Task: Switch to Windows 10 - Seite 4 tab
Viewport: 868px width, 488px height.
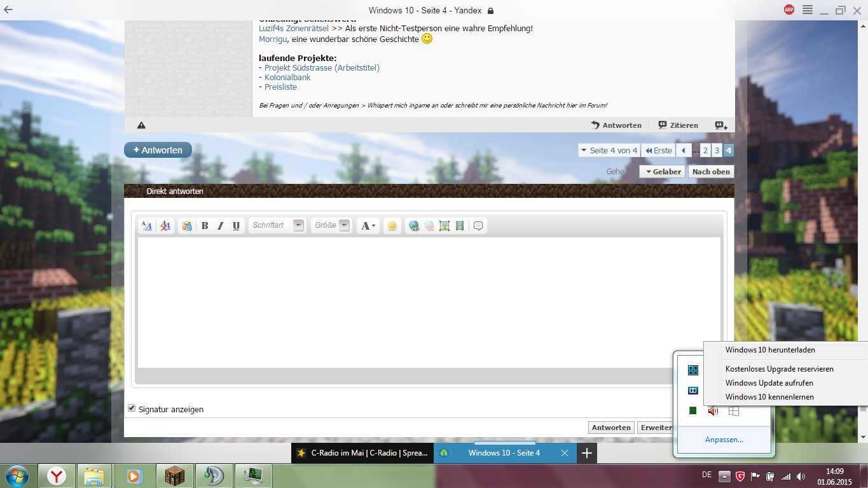Action: tap(505, 453)
